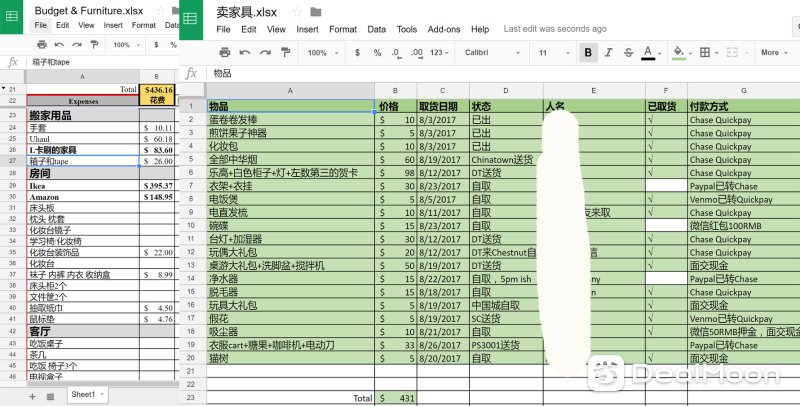Select cell 物品 header in 卖家具.xlsx
Screen dimensions: 800x406
(x=290, y=106)
